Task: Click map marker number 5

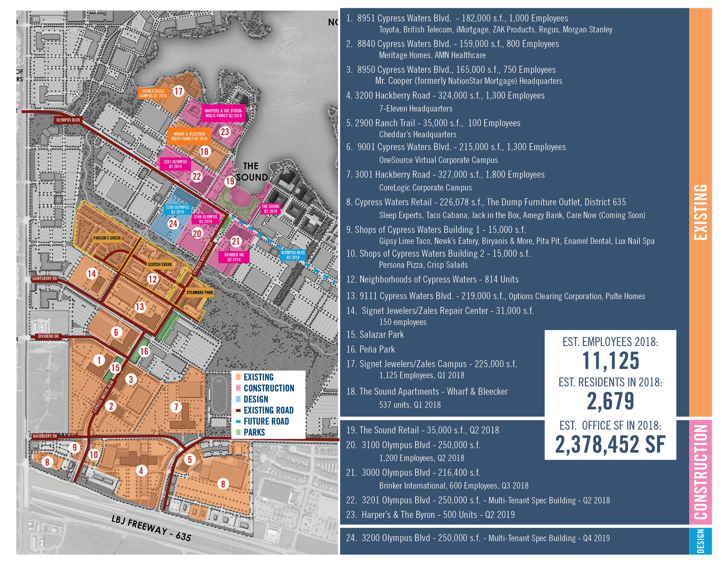Action: click(190, 460)
